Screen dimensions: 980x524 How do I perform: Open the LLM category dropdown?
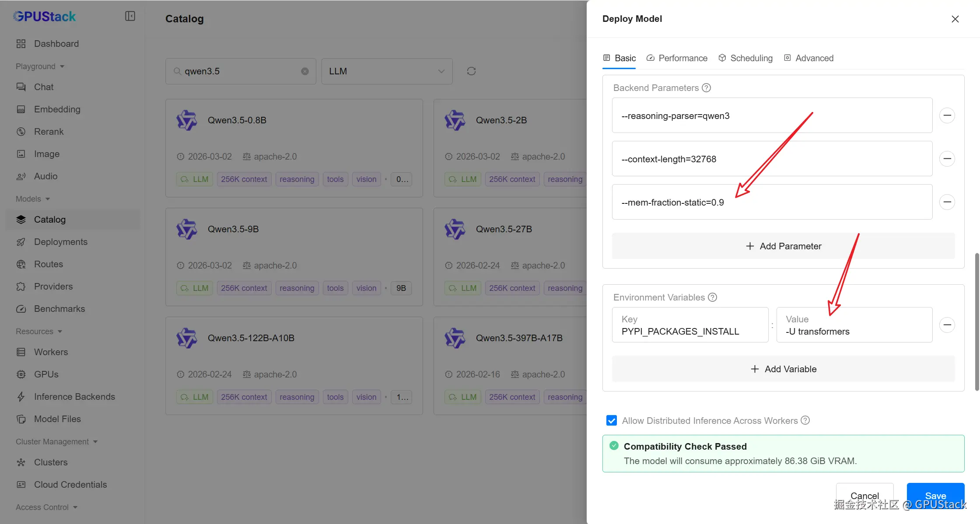click(387, 71)
